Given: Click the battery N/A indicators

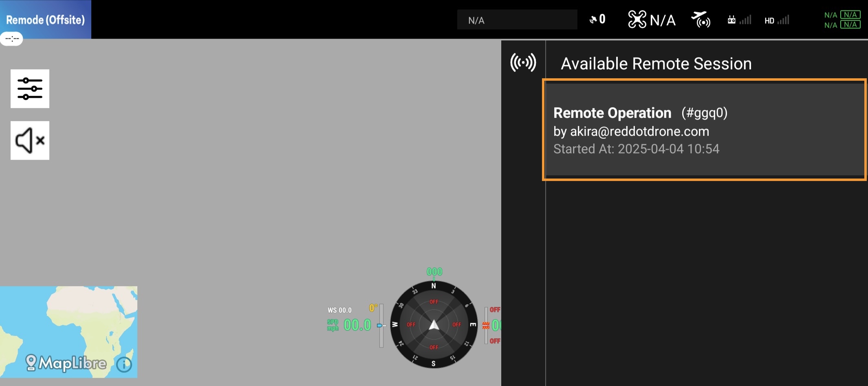Looking at the screenshot, I should (842, 20).
